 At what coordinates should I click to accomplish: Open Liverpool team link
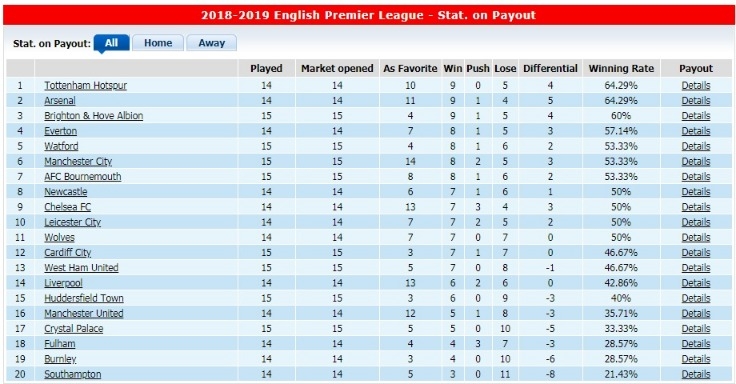[63, 283]
